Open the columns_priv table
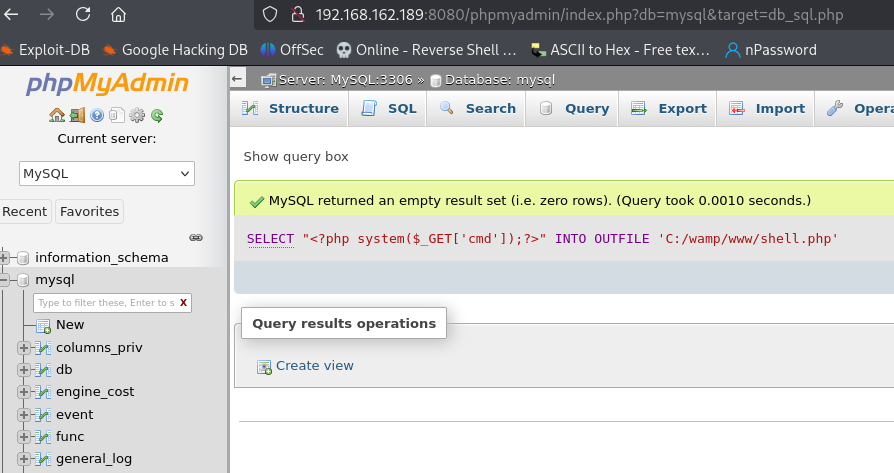 click(x=99, y=348)
